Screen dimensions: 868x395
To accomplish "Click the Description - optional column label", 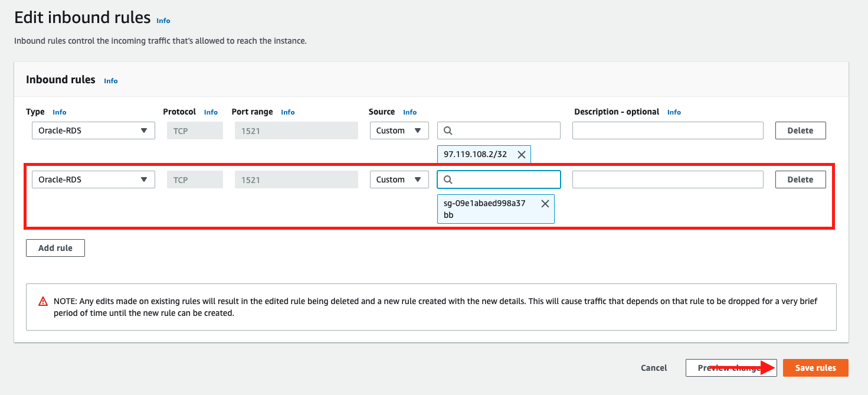I will [617, 112].
